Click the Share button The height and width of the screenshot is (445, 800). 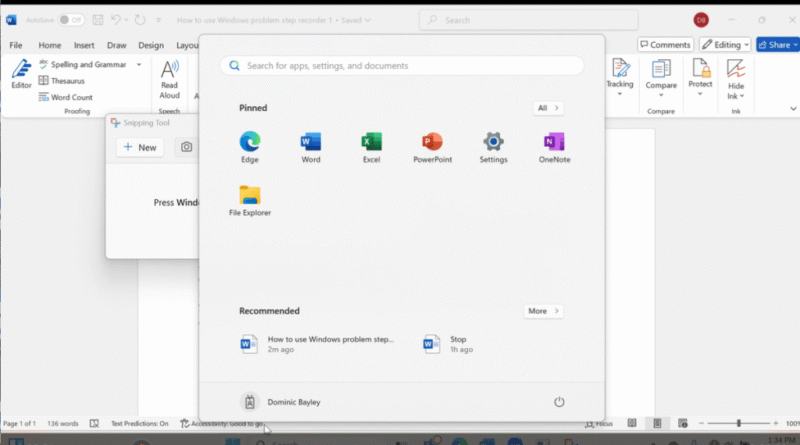778,45
